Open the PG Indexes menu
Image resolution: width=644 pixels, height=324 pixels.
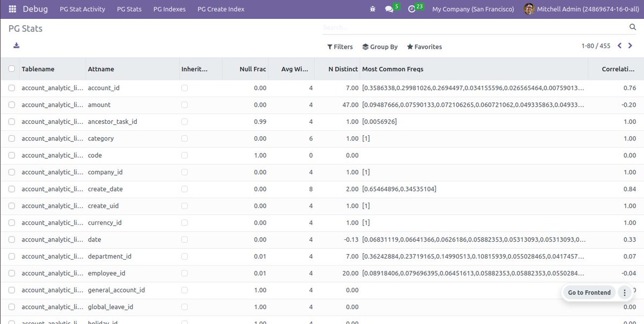(x=169, y=9)
